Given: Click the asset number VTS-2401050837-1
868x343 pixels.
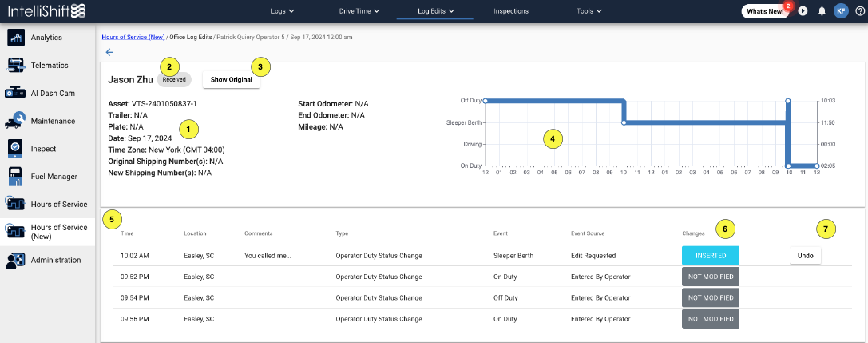Looking at the screenshot, I should (x=164, y=104).
